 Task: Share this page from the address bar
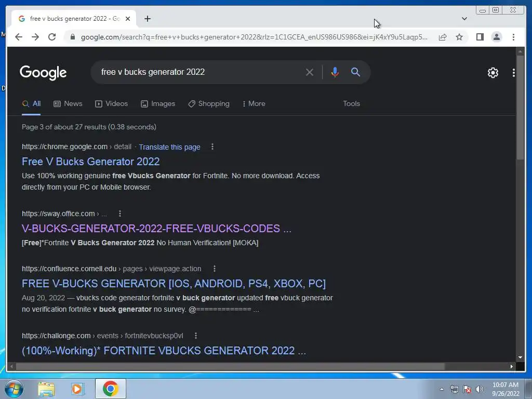tap(443, 37)
